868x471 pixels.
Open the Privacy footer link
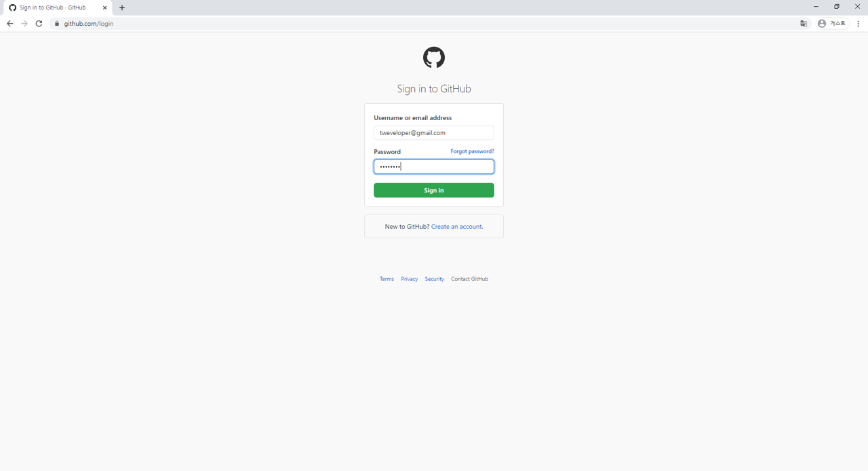click(x=409, y=279)
